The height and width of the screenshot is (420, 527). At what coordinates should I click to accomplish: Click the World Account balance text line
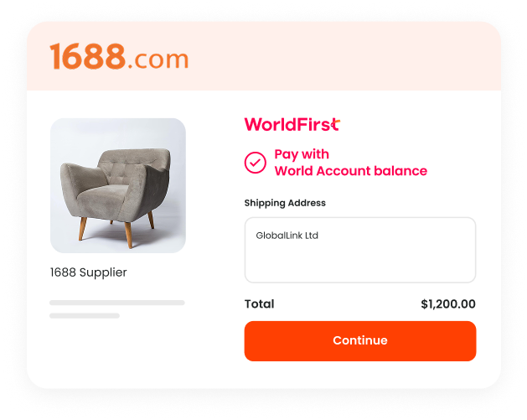coord(351,171)
